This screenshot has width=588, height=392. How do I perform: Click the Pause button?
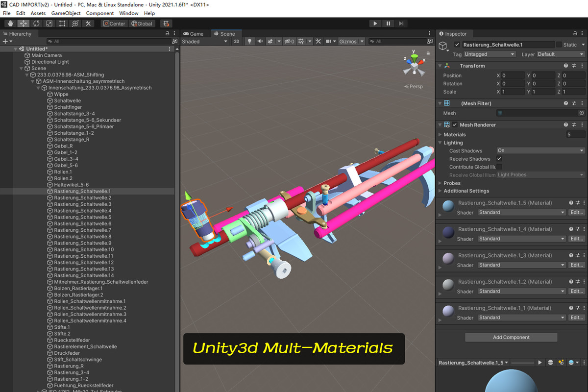(388, 24)
